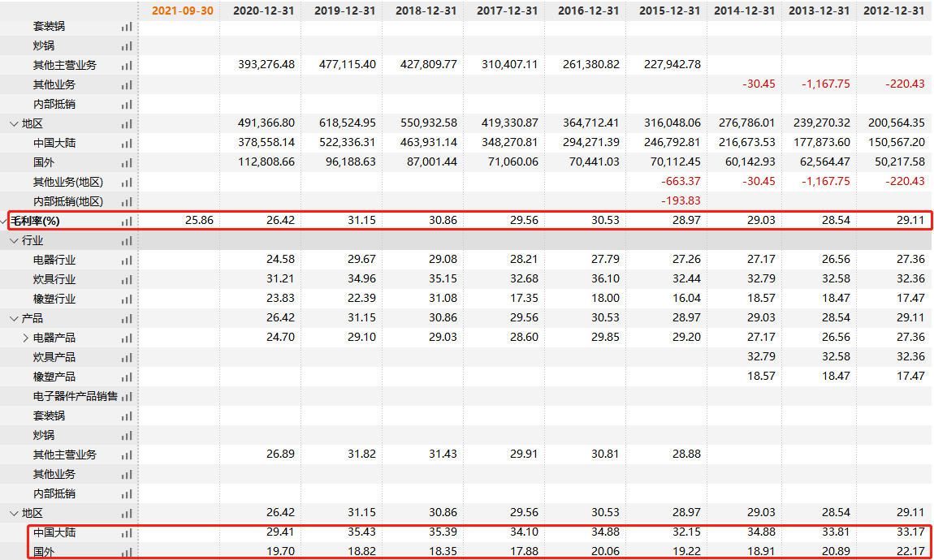Select the 2015-12-31 column header

click(669, 11)
